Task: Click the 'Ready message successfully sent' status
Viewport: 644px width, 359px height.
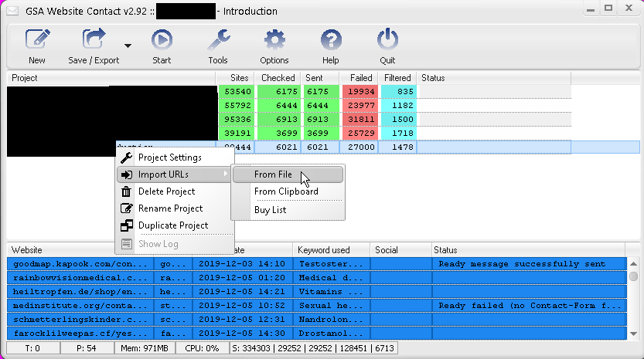Action: [522, 264]
